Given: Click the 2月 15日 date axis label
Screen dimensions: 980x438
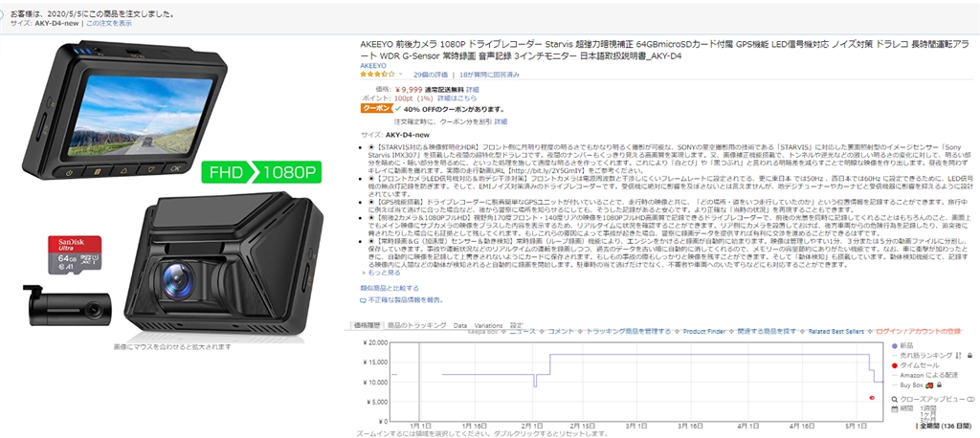Looking at the screenshot, I should pos(584,425).
